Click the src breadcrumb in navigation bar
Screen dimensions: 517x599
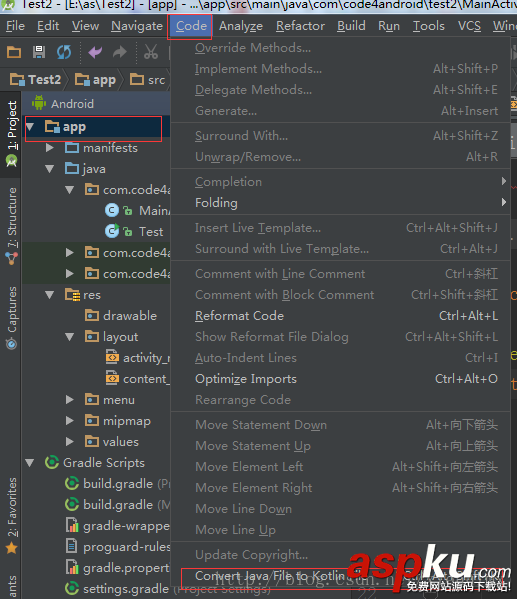pyautogui.click(x=147, y=79)
